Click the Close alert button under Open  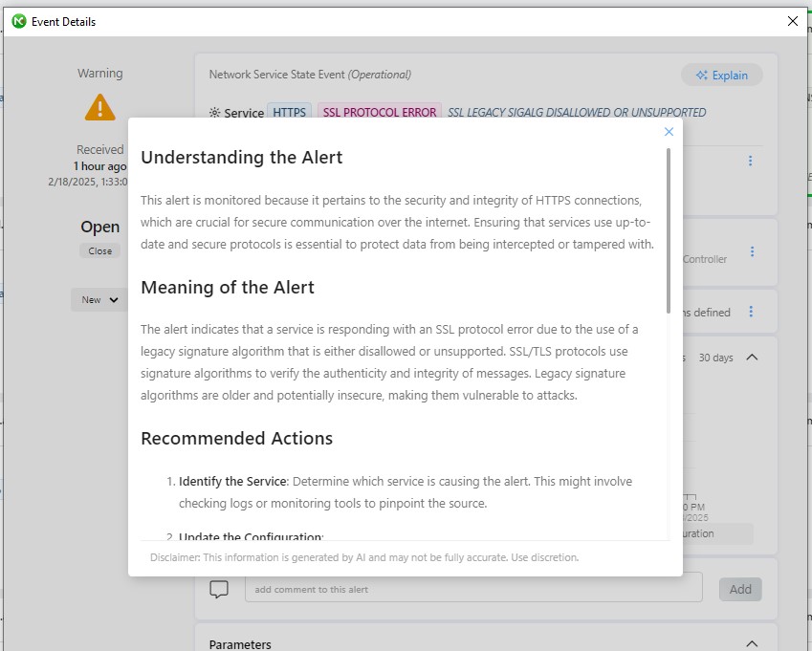click(x=100, y=251)
